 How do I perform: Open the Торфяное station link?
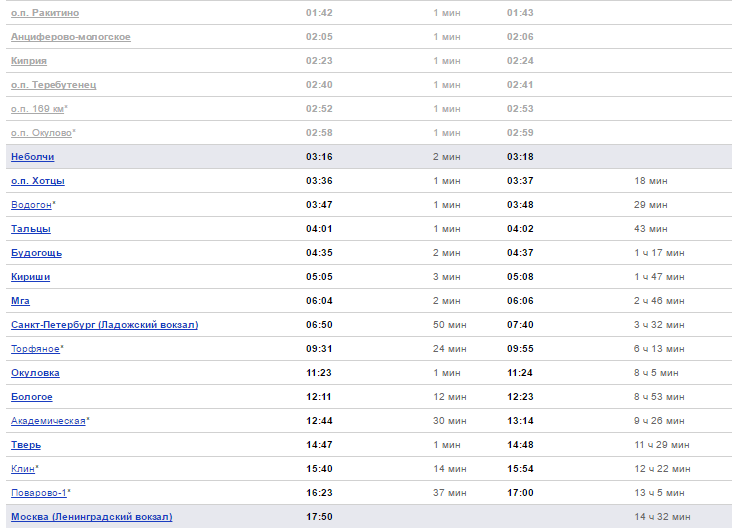(x=35, y=349)
